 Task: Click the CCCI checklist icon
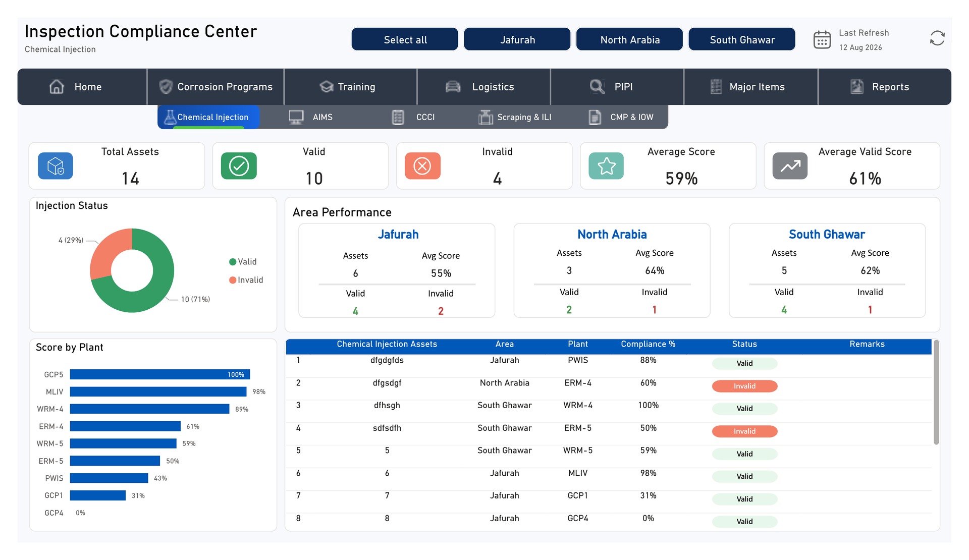click(398, 117)
